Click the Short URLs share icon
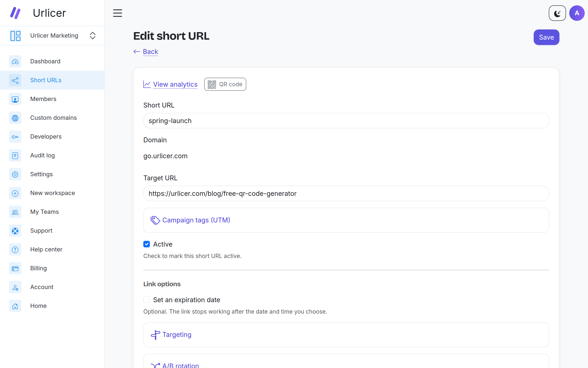Image resolution: width=588 pixels, height=368 pixels. [x=15, y=80]
